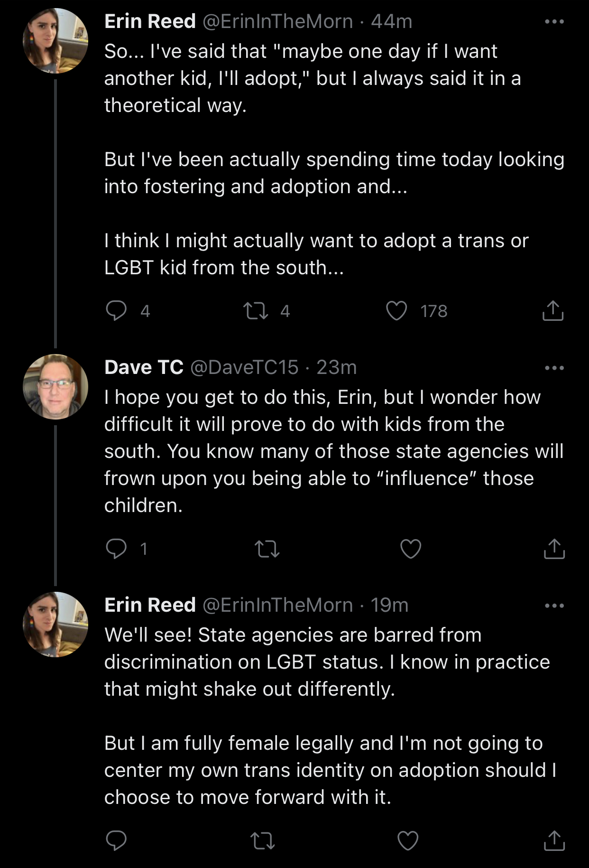Retweet Erin Reed's adoption tweet

point(256,311)
